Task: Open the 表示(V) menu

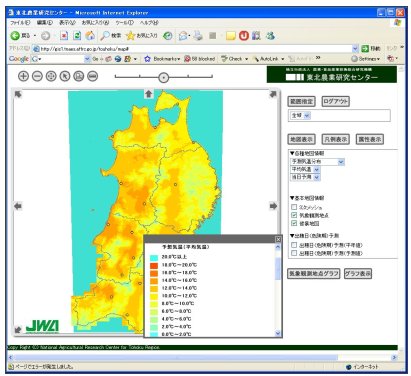Action: click(67, 23)
